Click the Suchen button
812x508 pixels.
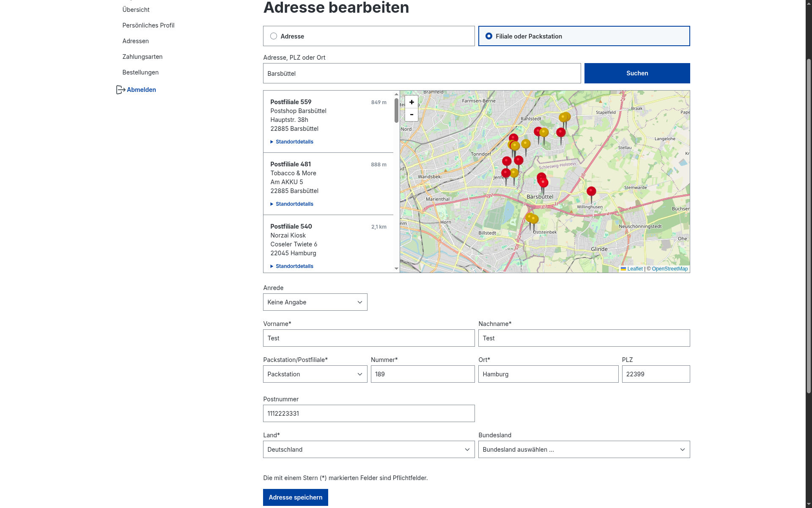637,73
